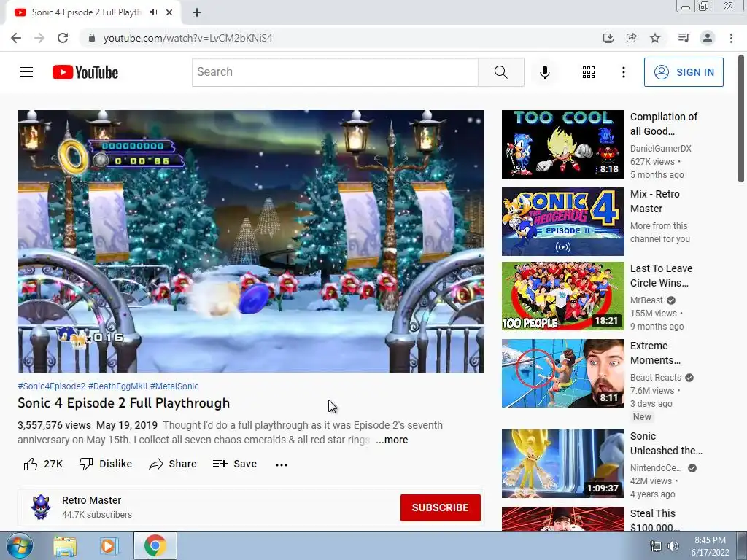747x560 pixels.
Task: Open Sonic 4 Episode II mix thumbnail
Action: (x=562, y=222)
